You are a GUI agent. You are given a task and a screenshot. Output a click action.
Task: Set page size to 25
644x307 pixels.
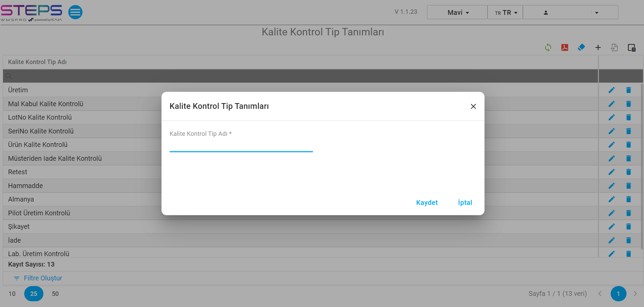point(34,294)
